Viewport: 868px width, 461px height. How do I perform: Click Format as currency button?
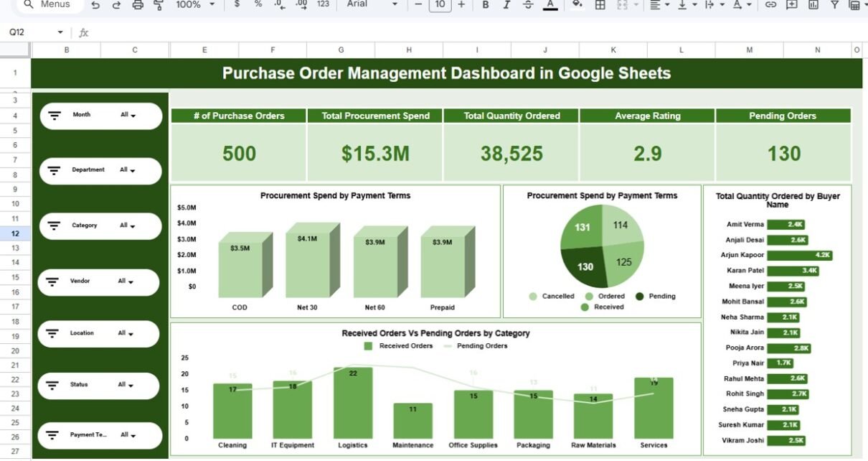pos(237,5)
